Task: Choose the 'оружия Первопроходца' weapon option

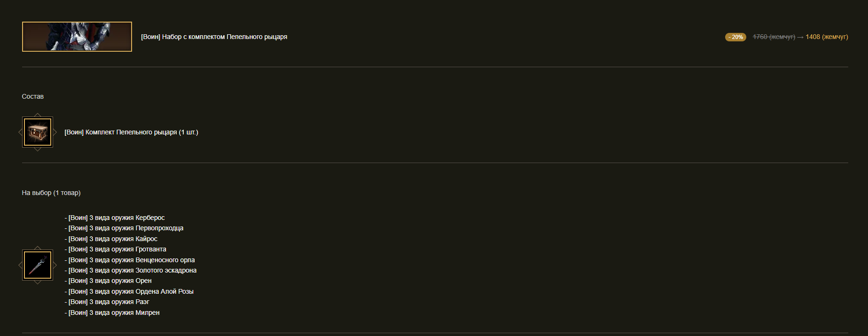Action: [x=124, y=228]
